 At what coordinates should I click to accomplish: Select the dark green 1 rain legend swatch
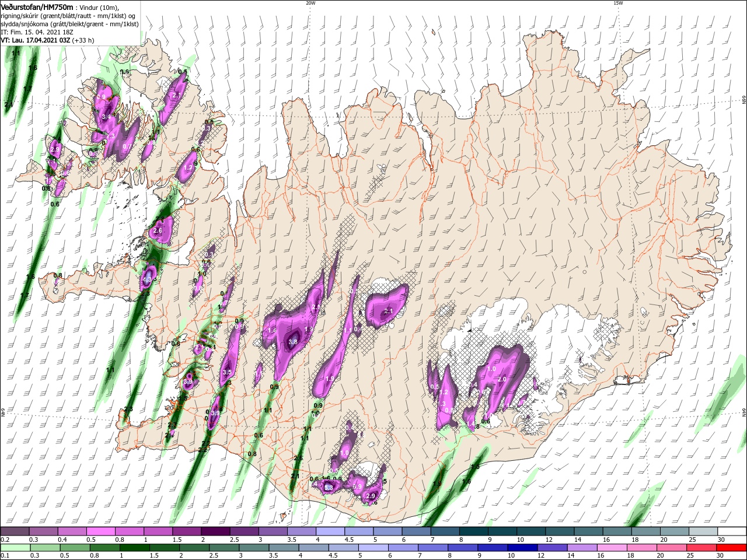(x=134, y=548)
